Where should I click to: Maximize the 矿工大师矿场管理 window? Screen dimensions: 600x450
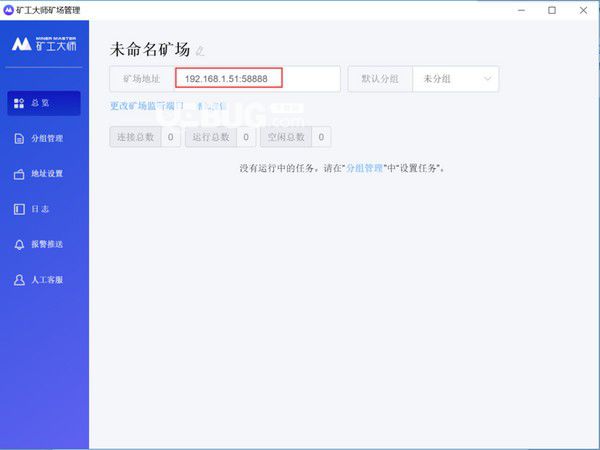pos(552,10)
